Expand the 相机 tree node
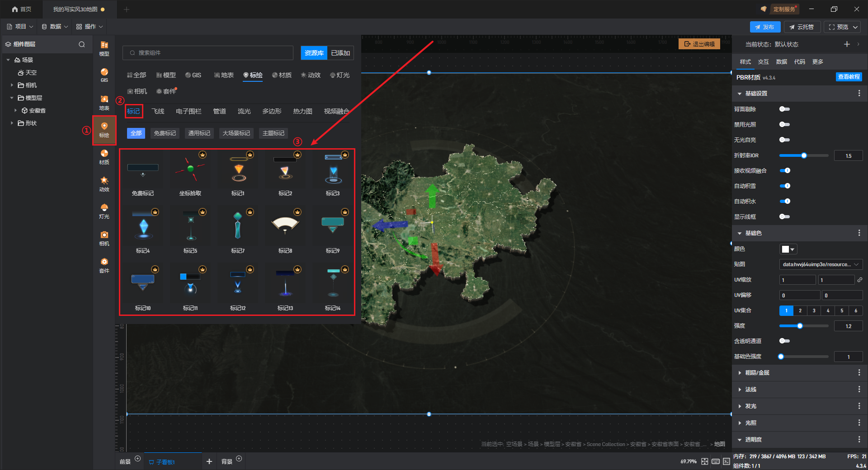 [12, 85]
